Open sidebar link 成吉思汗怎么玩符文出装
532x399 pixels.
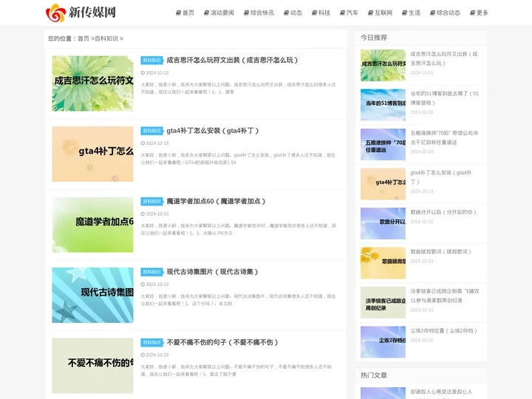[x=444, y=58]
